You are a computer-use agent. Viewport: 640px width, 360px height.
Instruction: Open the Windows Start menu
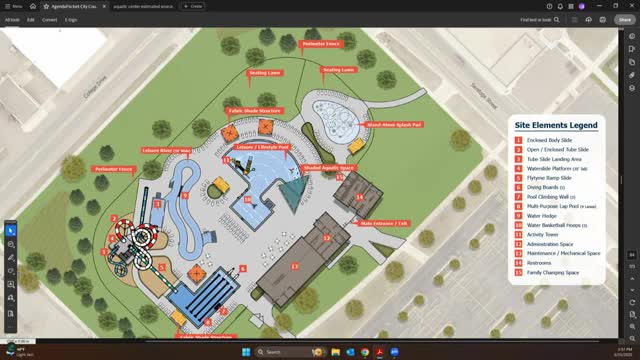point(246,352)
